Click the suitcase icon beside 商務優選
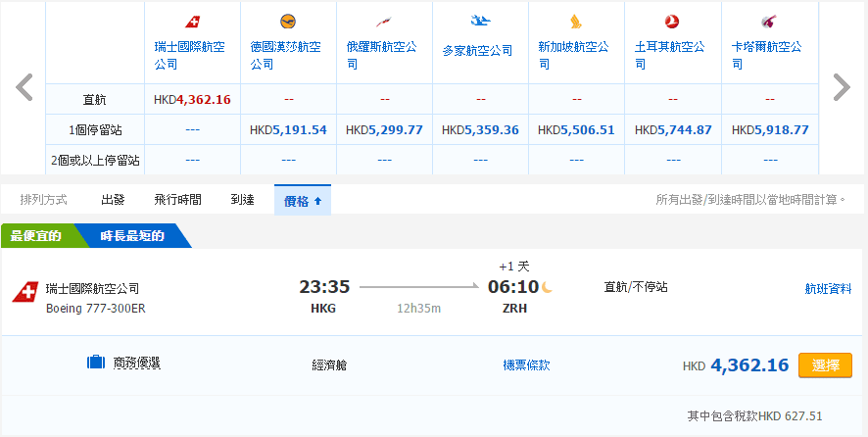Screen dimensions: 868x437 click(95, 364)
